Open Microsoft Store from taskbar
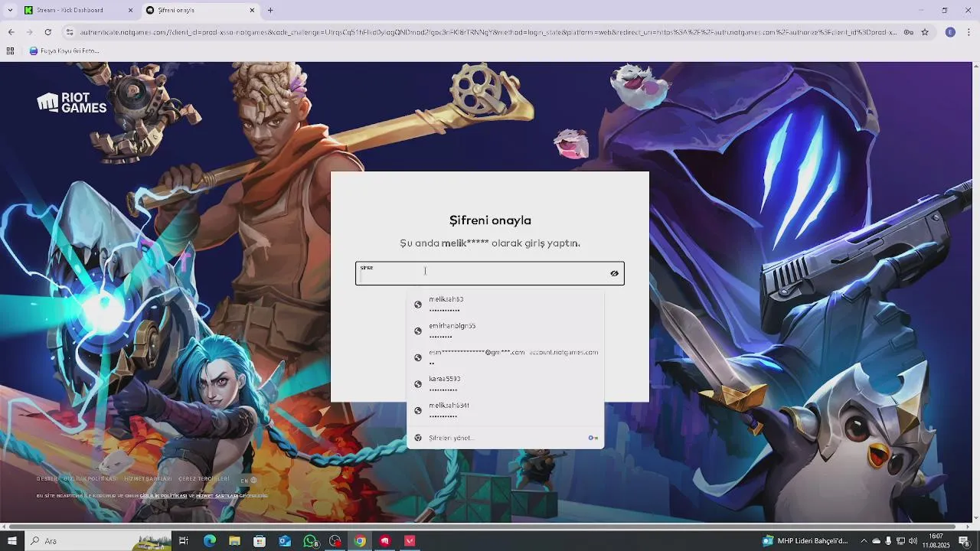Screen dimensions: 980x551 pyautogui.click(x=260, y=541)
